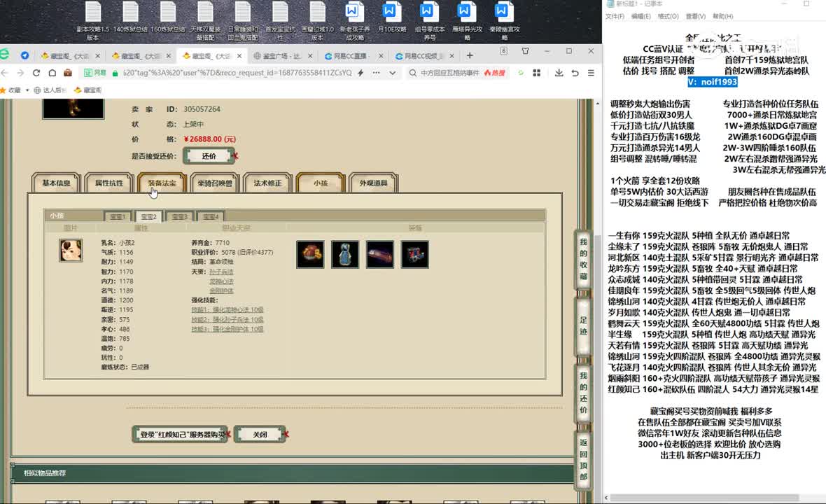
Task: Open the 首发宝宝抗性 desktop file
Action: (x=280, y=21)
